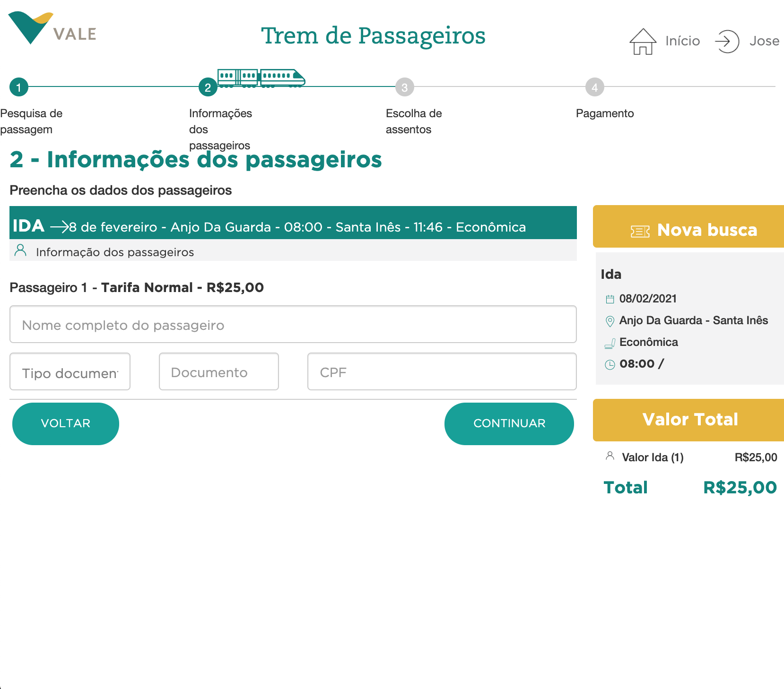Image resolution: width=784 pixels, height=689 pixels.
Task: Click the arrow-in-circle logout icon
Action: click(x=727, y=42)
